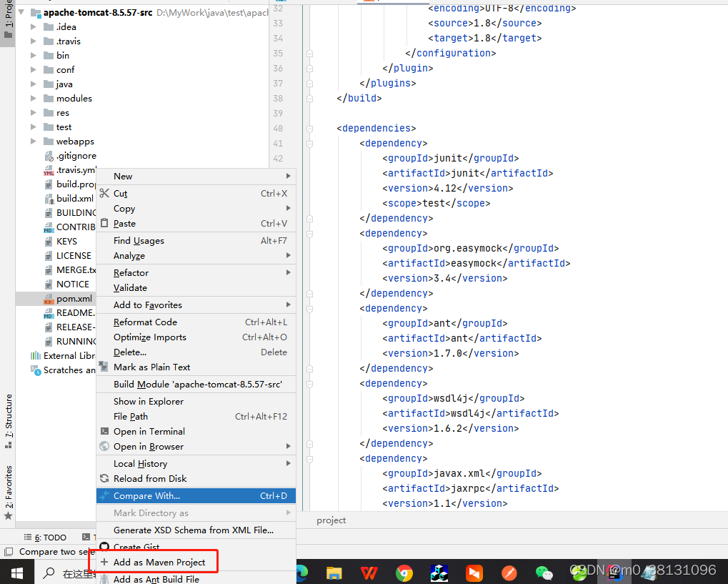Choose Reload from Disk
This screenshot has width=728, height=584.
pos(196,478)
